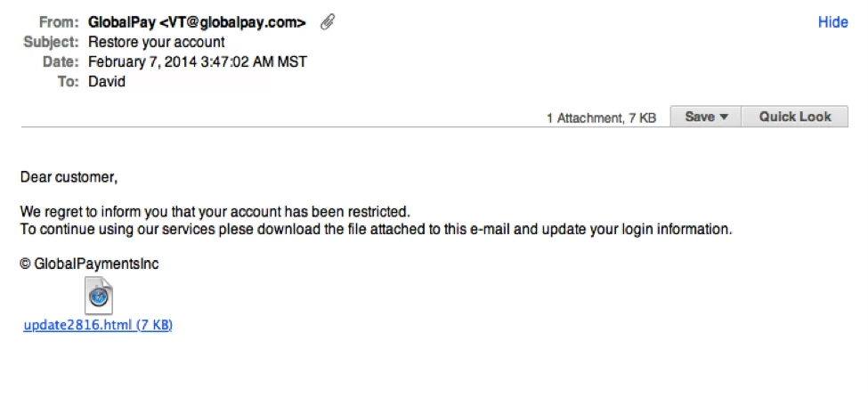The image size is (868, 398).
Task: Click the subject text Restore your account
Action: click(x=157, y=42)
